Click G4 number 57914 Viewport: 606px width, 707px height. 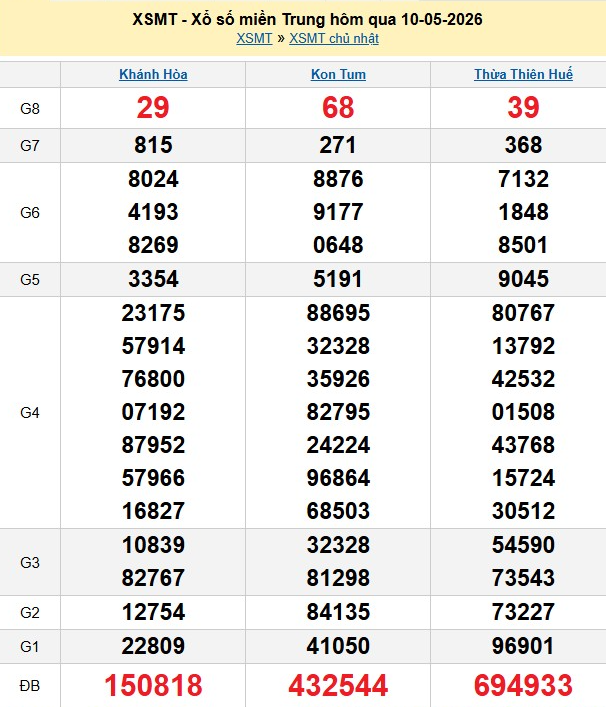pos(153,346)
